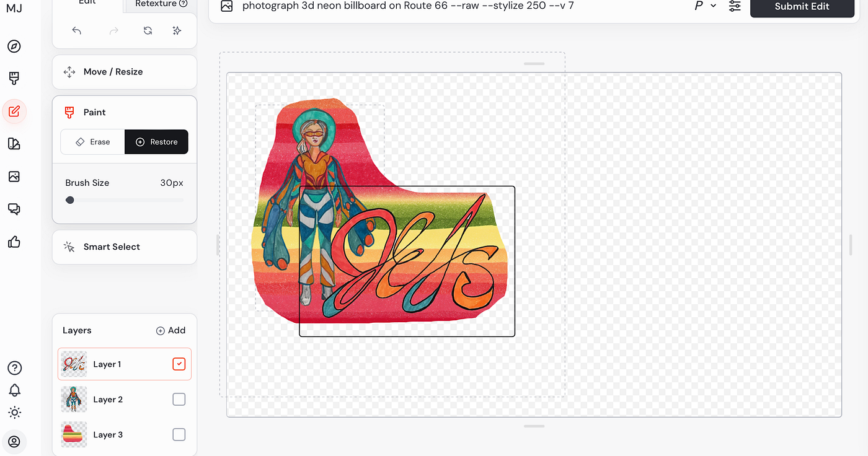Open the account profile icon
The height and width of the screenshot is (456, 868).
[x=14, y=442]
